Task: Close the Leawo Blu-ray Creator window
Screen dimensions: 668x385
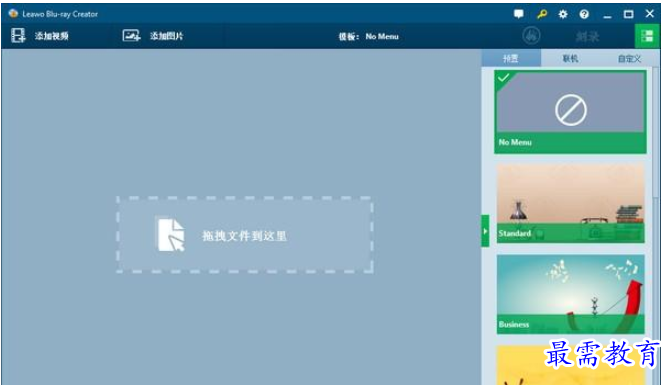Action: pos(650,14)
